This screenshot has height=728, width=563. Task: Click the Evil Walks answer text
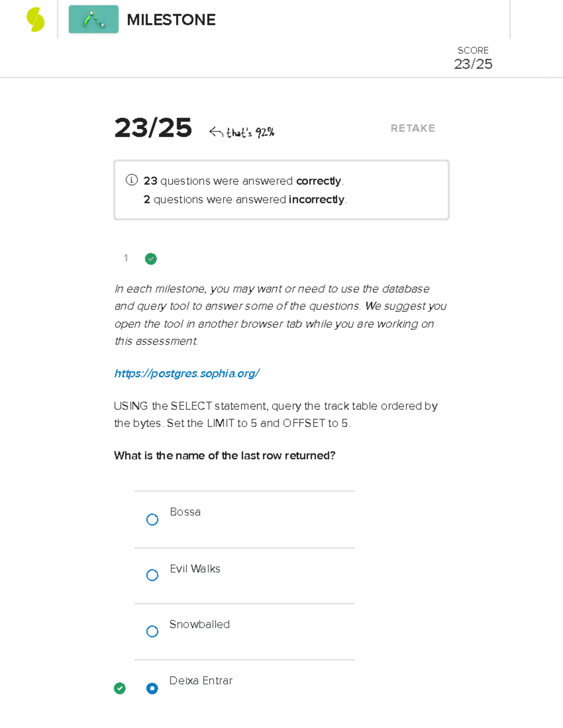click(x=195, y=569)
